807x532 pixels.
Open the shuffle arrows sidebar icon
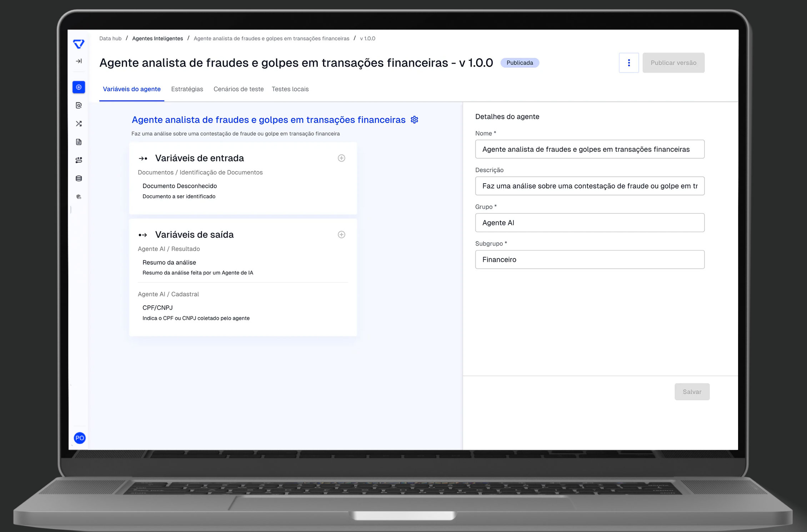pyautogui.click(x=79, y=124)
